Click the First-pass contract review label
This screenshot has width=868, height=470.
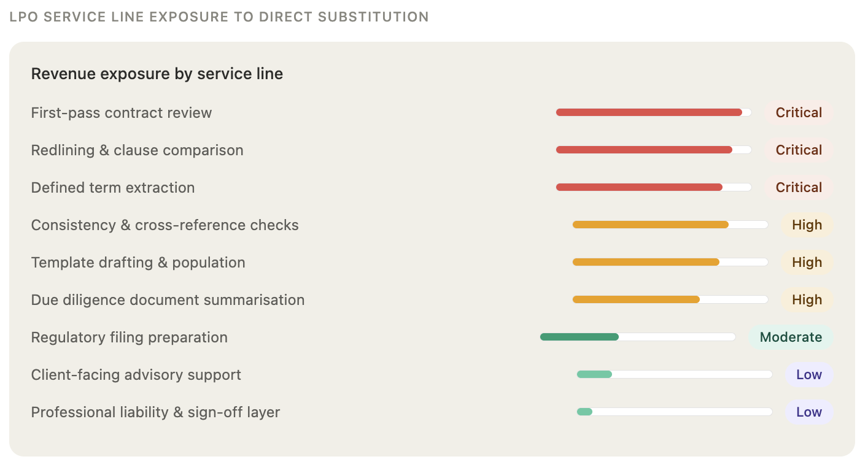tap(122, 113)
